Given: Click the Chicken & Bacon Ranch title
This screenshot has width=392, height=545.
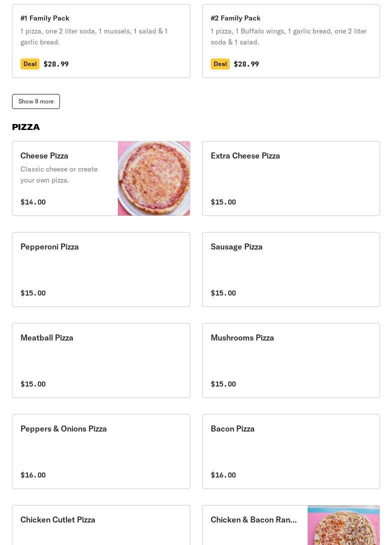Looking at the screenshot, I should (x=254, y=519).
